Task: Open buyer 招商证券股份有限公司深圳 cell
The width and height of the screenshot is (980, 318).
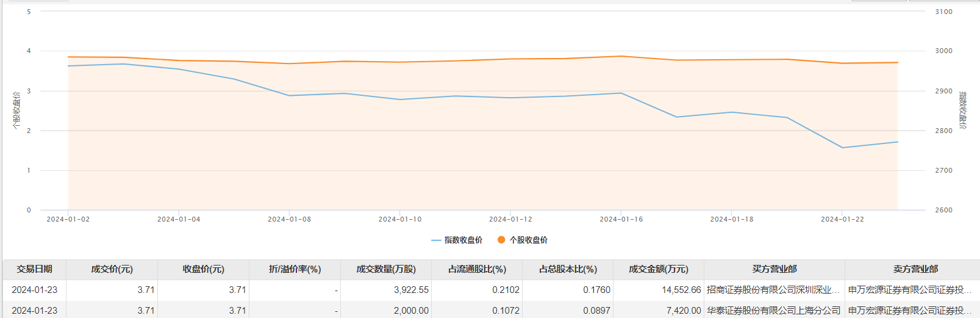Action: [773, 290]
